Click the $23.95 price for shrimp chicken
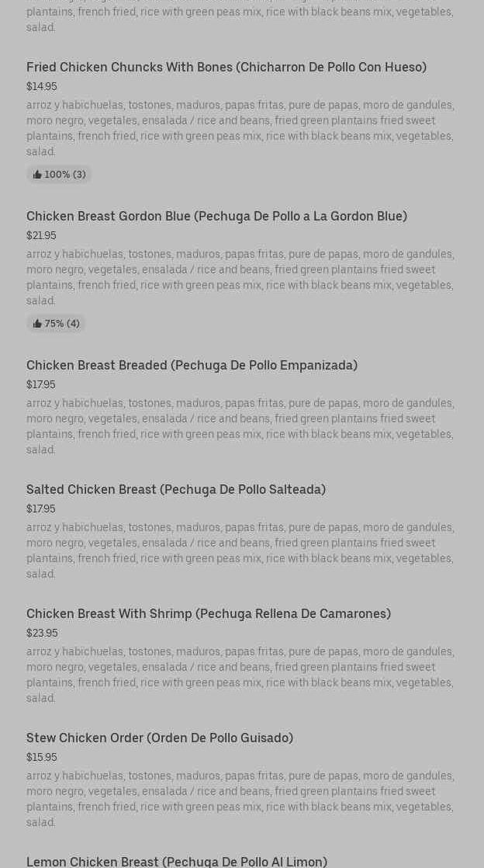This screenshot has height=868, width=484. (x=42, y=633)
